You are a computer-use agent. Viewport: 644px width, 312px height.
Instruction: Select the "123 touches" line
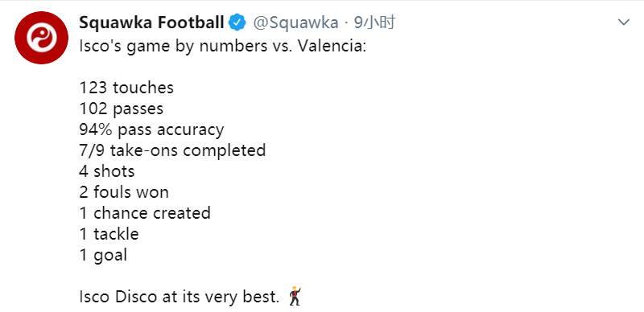126,88
